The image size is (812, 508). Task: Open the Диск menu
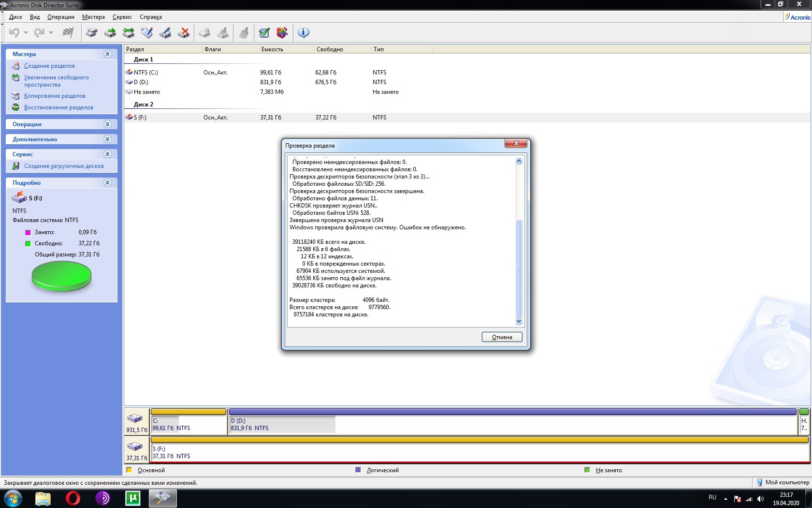[x=15, y=17]
